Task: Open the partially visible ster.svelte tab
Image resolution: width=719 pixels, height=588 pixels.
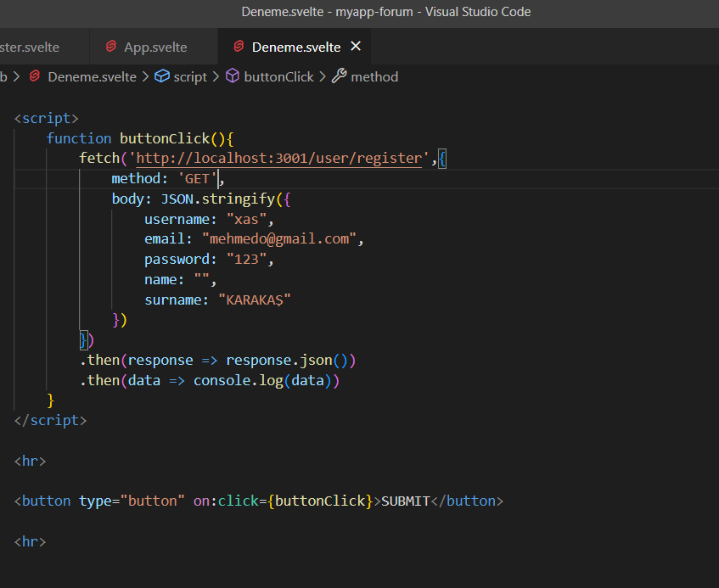Action: pyautogui.click(x=30, y=48)
